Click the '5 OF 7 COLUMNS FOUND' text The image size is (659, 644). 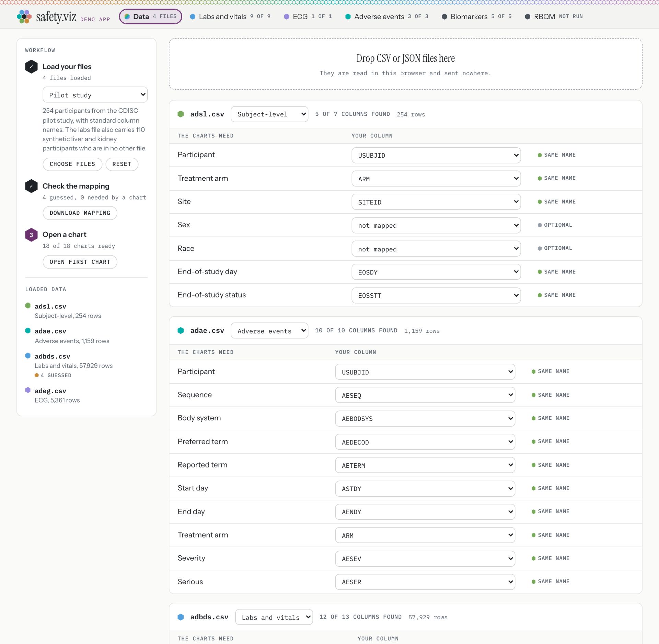tap(352, 114)
